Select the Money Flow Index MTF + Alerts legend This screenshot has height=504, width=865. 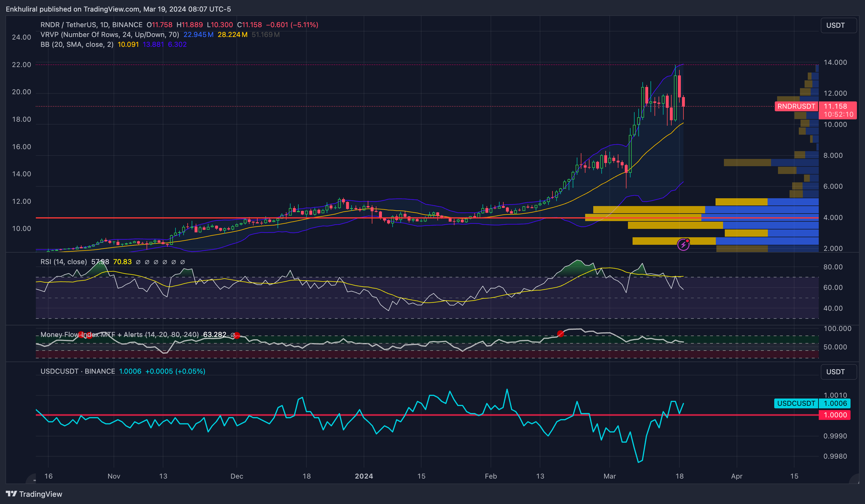(x=119, y=335)
